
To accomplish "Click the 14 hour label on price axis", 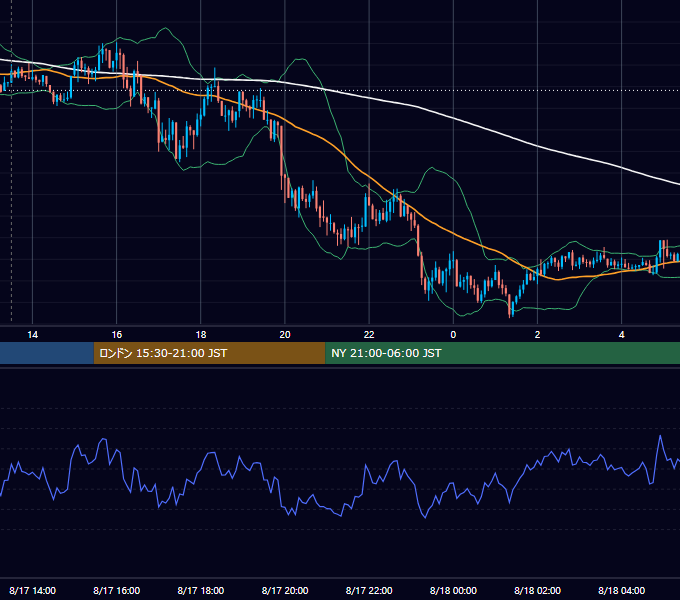I will pyautogui.click(x=33, y=335).
